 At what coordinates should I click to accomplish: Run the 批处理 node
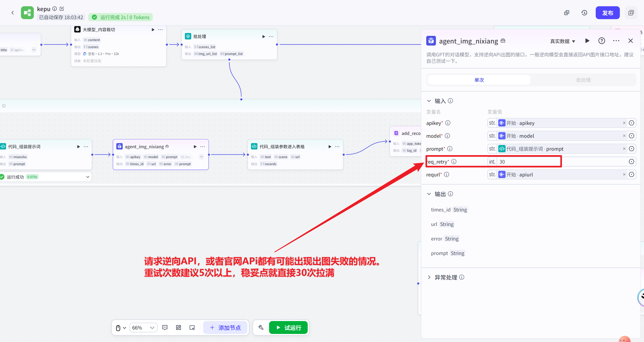263,36
